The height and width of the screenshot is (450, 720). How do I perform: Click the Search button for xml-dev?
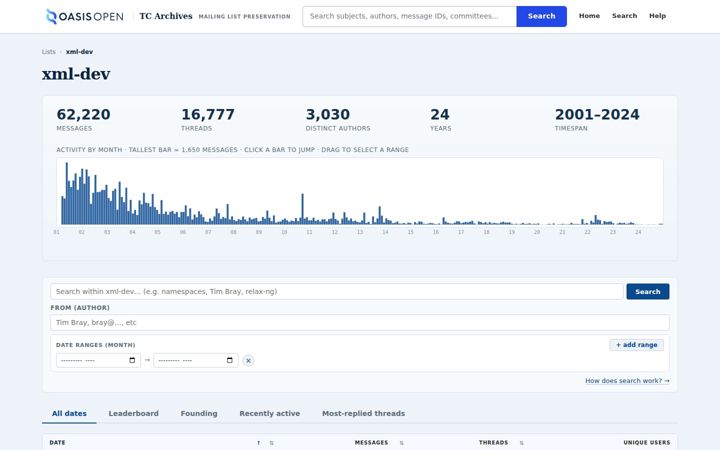click(x=647, y=292)
